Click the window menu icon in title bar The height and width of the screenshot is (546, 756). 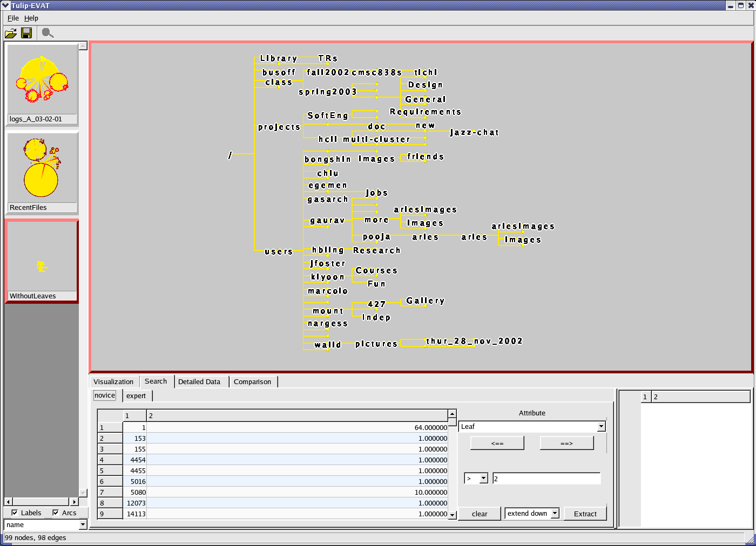(5, 5)
